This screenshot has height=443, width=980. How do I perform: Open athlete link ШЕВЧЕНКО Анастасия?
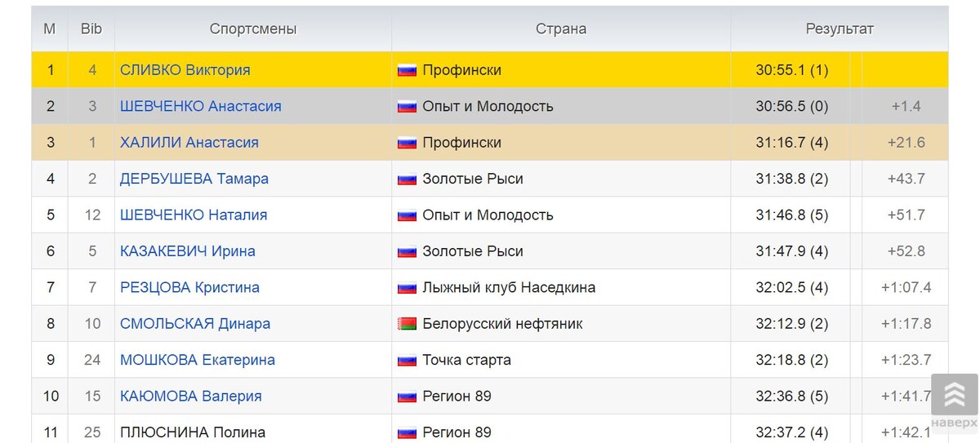pyautogui.click(x=201, y=106)
